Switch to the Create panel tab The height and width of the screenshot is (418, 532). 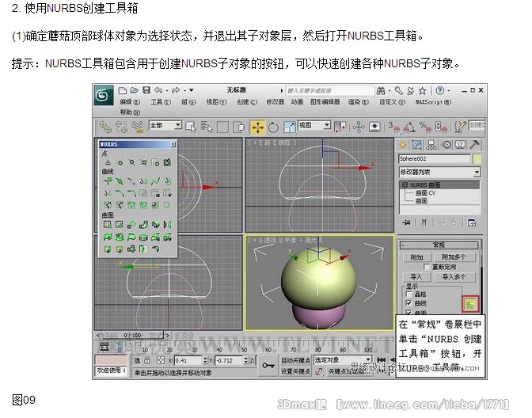403,145
